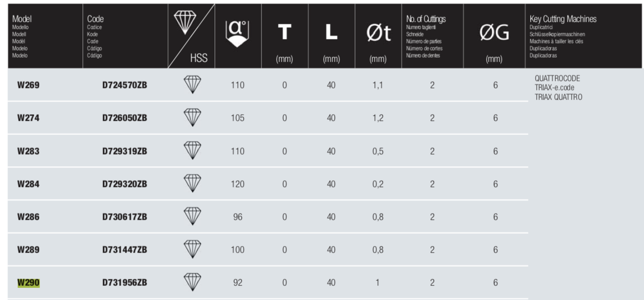Click the QUATTROCODE machine text

[557, 79]
